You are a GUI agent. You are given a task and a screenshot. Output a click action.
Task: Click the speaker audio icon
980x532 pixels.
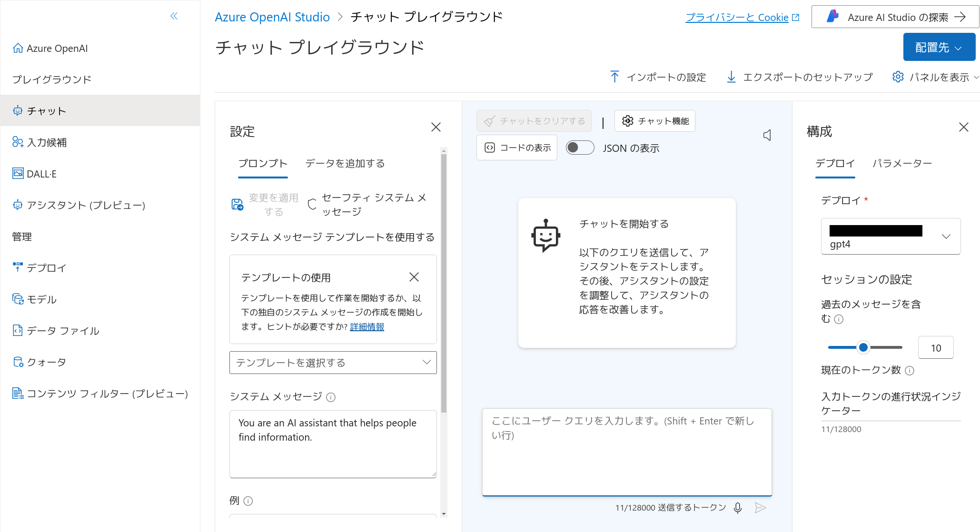[x=767, y=135]
